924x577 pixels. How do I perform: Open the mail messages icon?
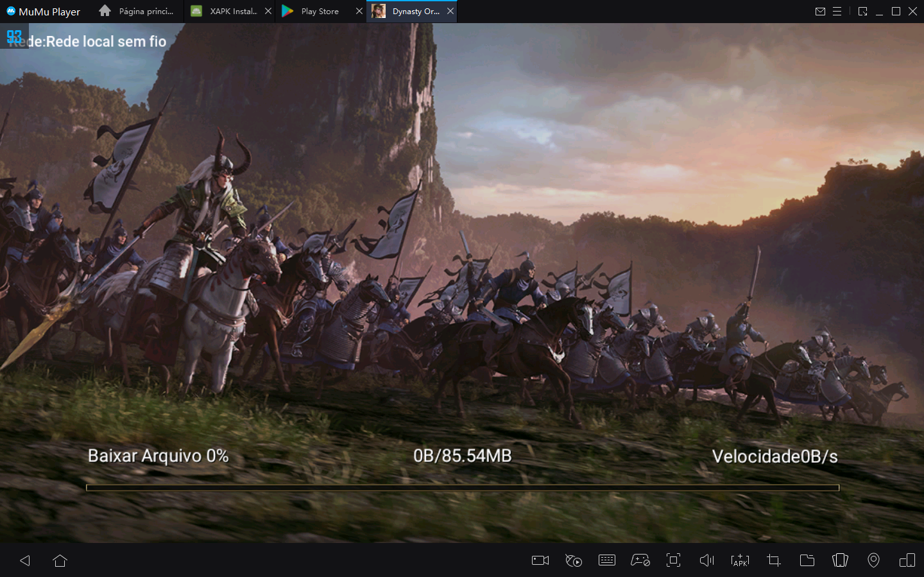[820, 12]
